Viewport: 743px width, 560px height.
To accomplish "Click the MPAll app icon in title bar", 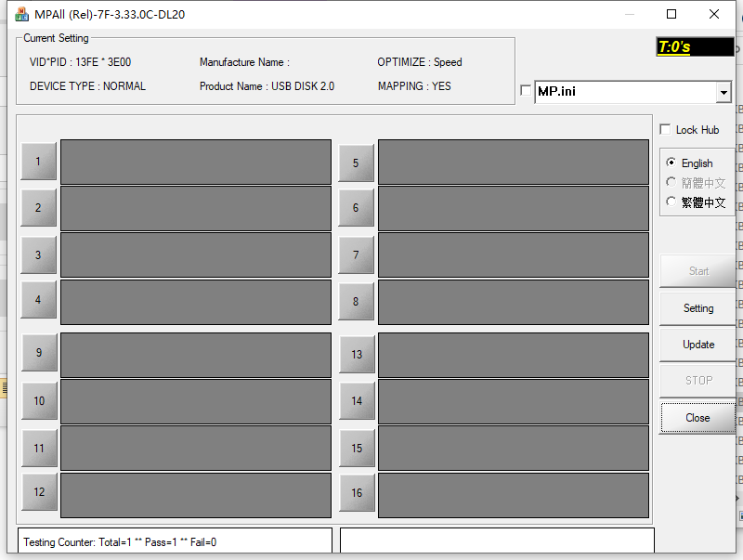I will point(21,14).
